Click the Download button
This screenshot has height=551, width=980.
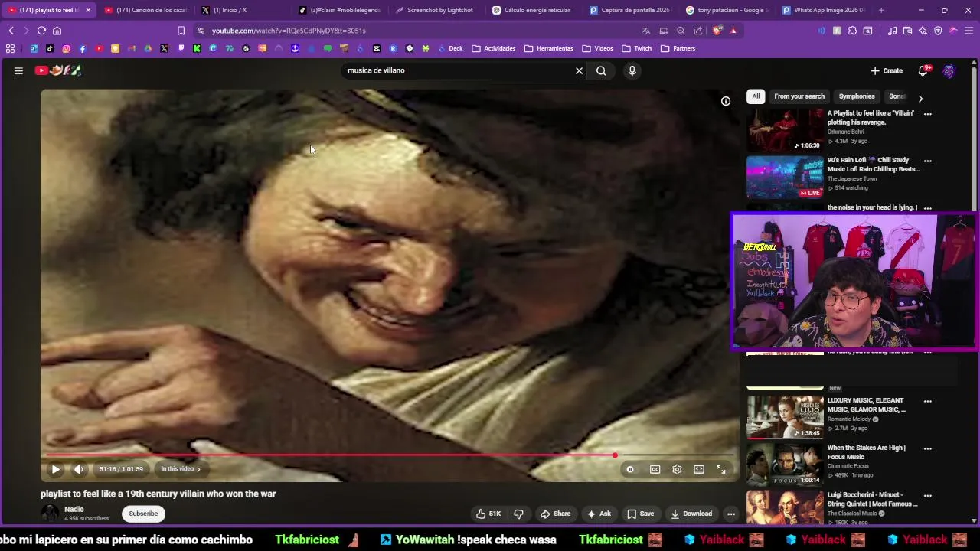[x=691, y=514]
